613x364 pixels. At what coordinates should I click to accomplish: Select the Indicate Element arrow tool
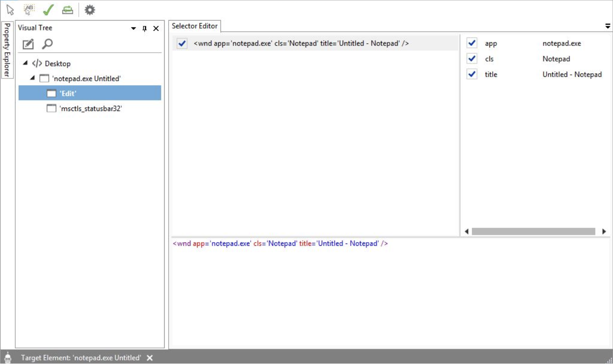[10, 9]
